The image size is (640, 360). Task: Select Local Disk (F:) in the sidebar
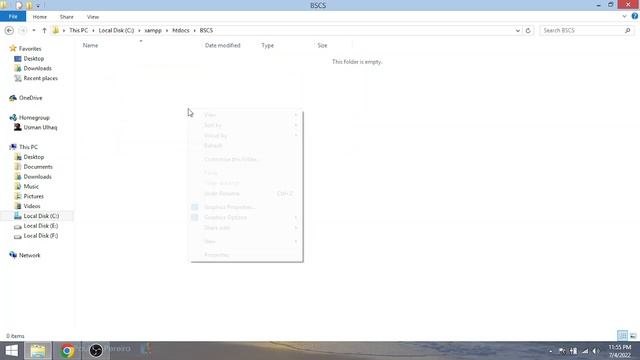[x=40, y=236]
